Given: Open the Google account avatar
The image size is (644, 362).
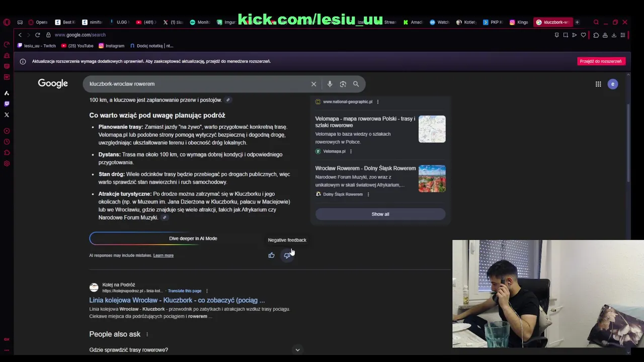Looking at the screenshot, I should tap(613, 84).
